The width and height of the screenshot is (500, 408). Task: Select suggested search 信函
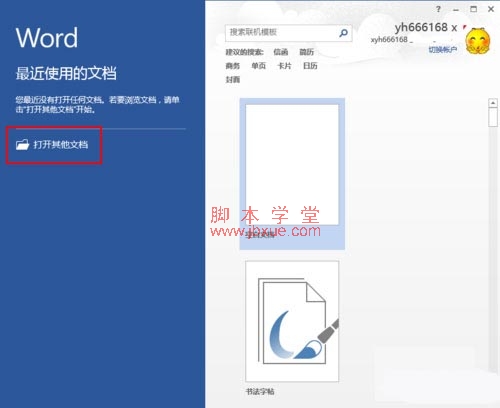pos(281,52)
